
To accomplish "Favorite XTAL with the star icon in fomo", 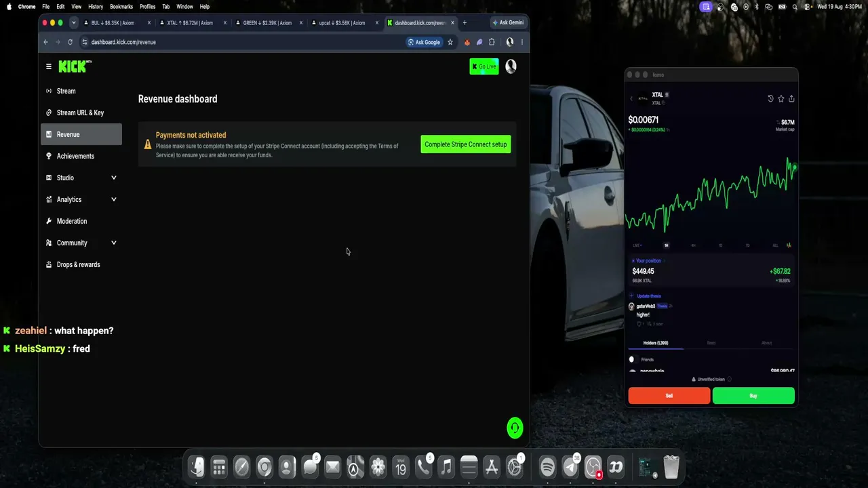I will (x=781, y=98).
